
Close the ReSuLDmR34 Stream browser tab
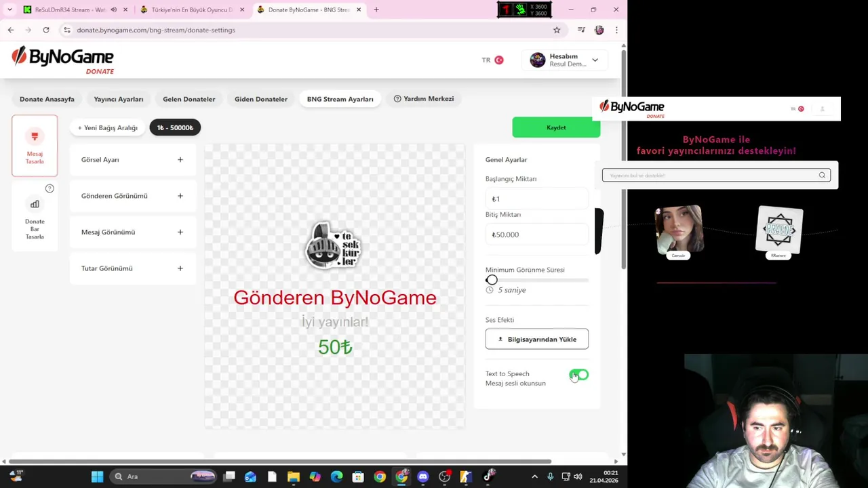(x=125, y=9)
